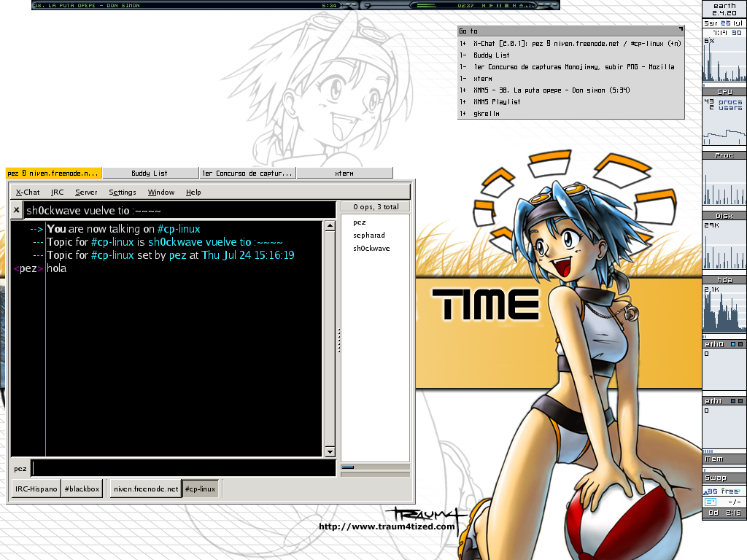Click the XMMS elapsed time 02:37
The image size is (747, 560).
465,5
